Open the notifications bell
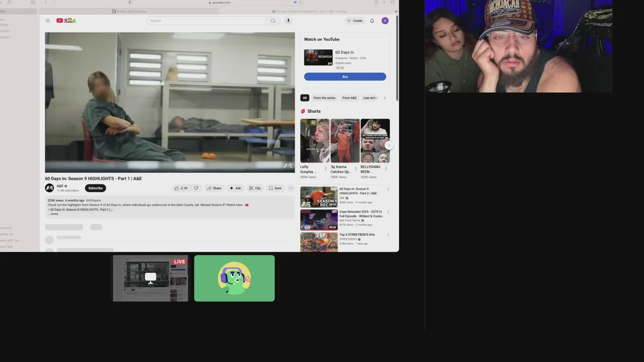 click(x=372, y=21)
